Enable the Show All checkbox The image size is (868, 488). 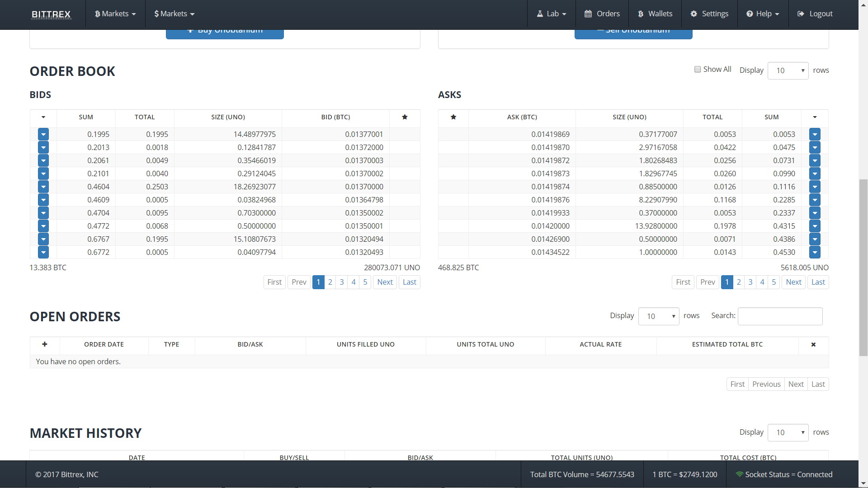point(698,70)
